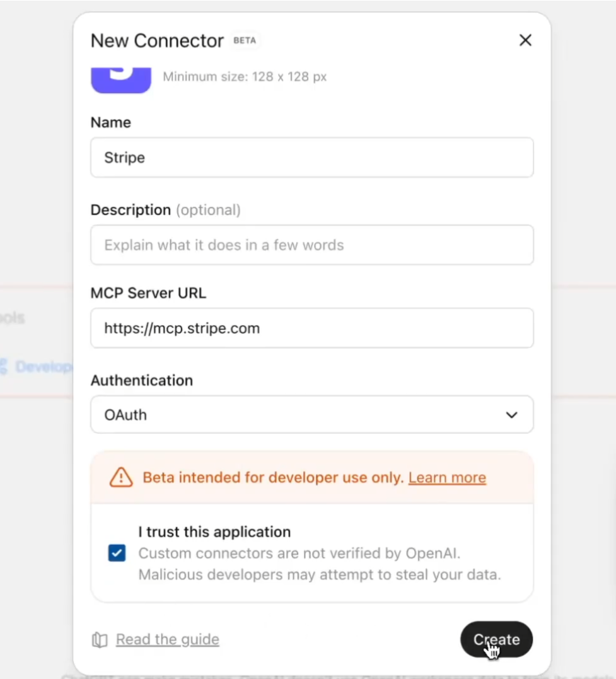Click the BETA badge beside the title
Screen dimensions: 616x679
pyautogui.click(x=245, y=40)
